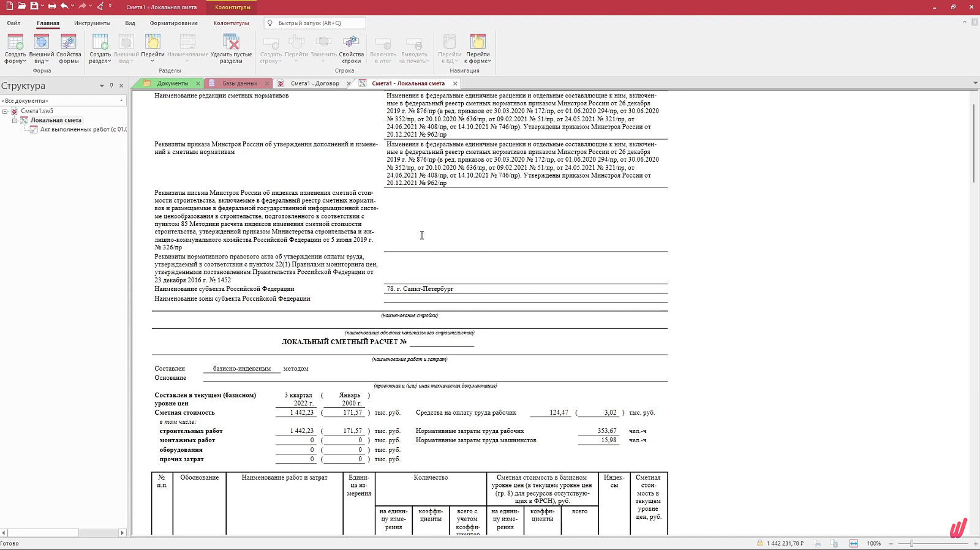Viewport: 980px width, 550px height.
Task: Click the vertical scrollbar thumb of document
Action: (974, 143)
